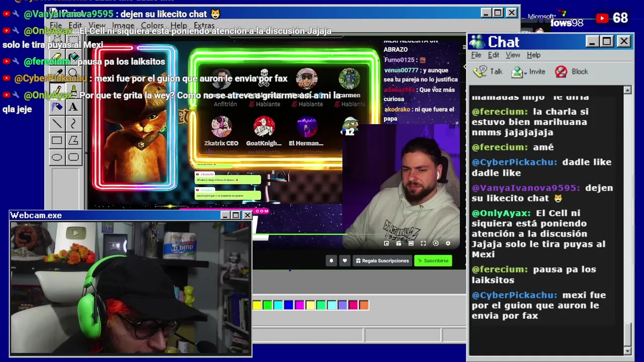Click Zkatrix CEO participant avatar
This screenshot has width=644, height=362.
click(221, 127)
